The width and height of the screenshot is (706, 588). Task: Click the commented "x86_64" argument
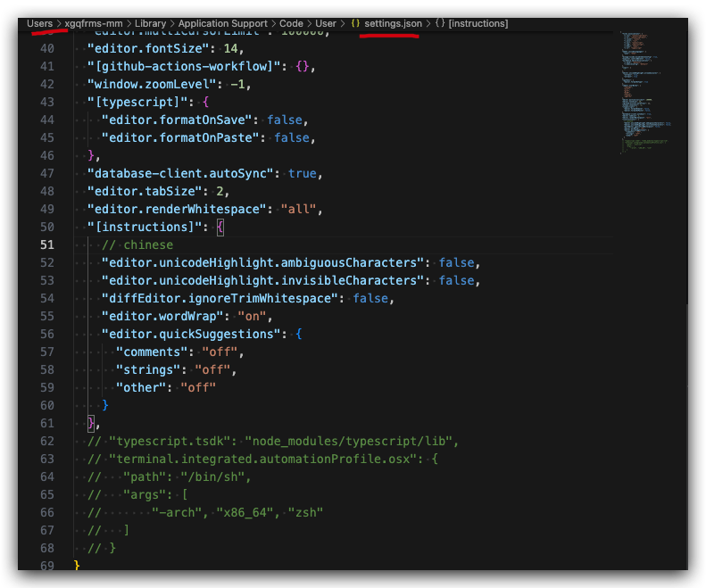click(x=245, y=513)
